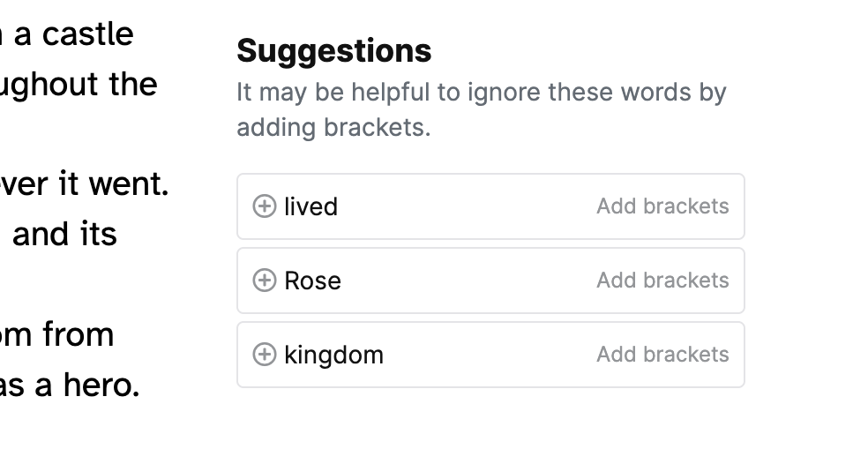Click the plus icon beside Rose
This screenshot has width=868, height=464.
[265, 281]
